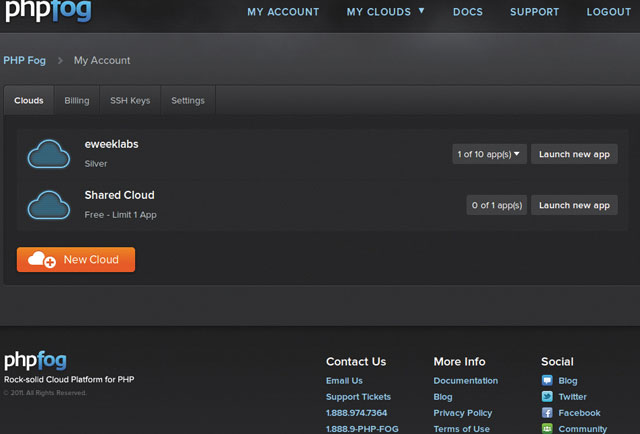Click PHP Fog breadcrumb link
Screen dimensions: 640x434
pyautogui.click(x=24, y=60)
